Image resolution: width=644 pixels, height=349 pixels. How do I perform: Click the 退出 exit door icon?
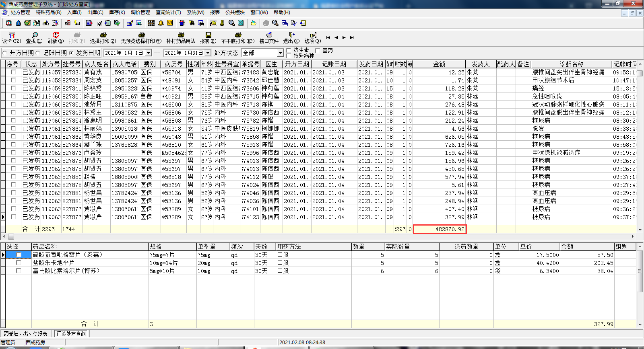pos(291,35)
